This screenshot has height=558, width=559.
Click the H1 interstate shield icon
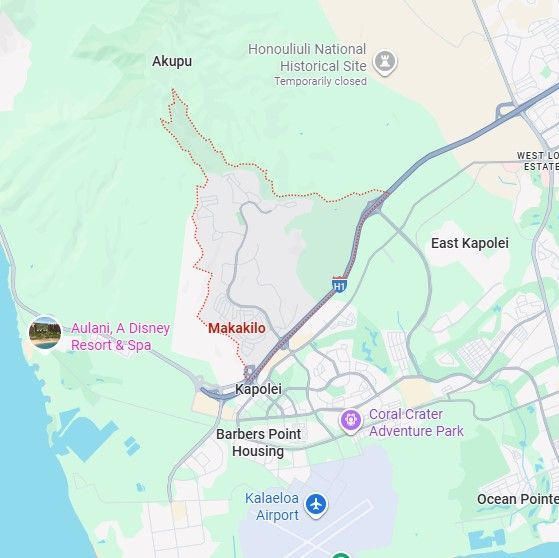(339, 285)
